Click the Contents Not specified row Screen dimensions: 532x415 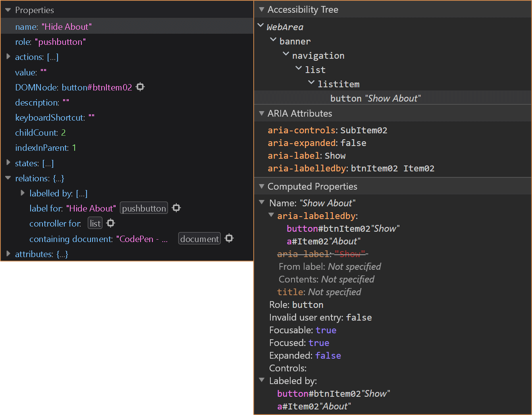(326, 279)
